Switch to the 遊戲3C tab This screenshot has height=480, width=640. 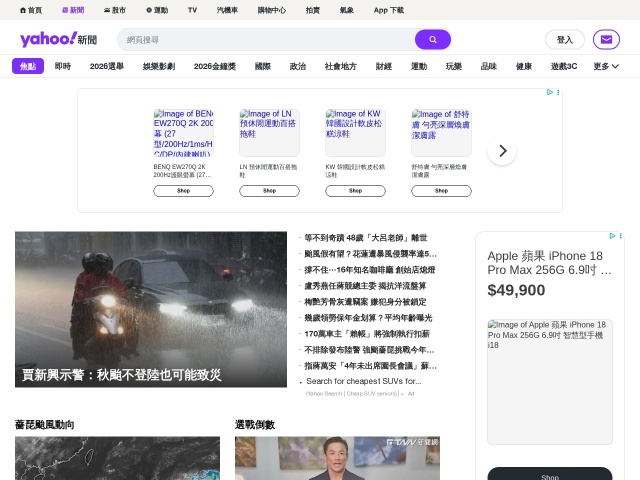[x=564, y=66]
